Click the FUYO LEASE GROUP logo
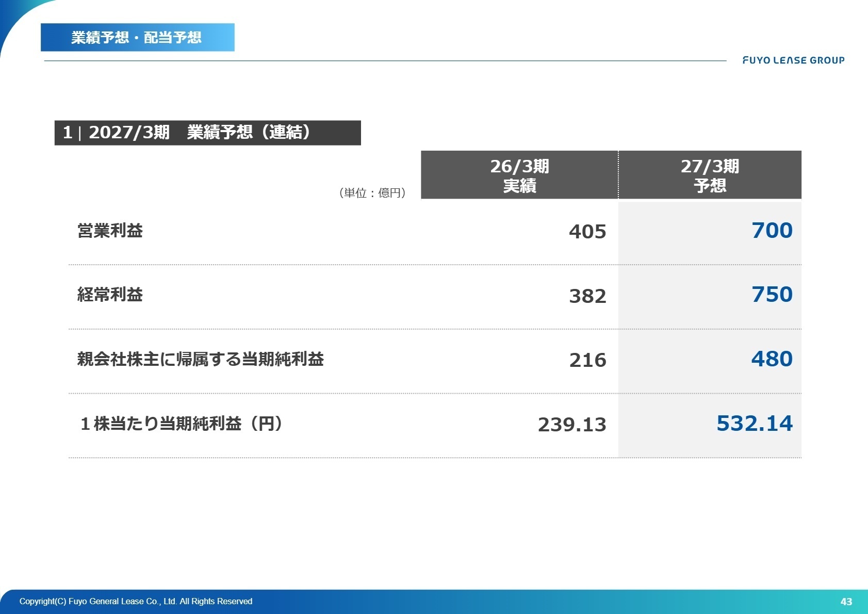Viewport: 868px width, 614px height. [x=793, y=60]
